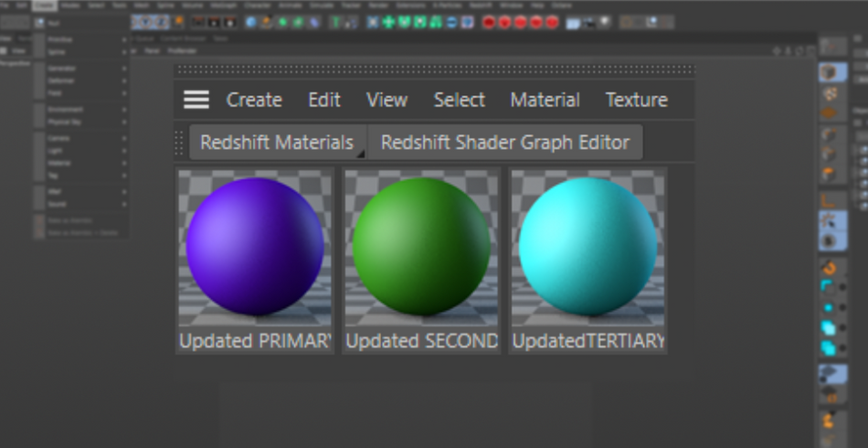Open the Edit menu of the material manager
The height and width of the screenshot is (448, 868).
[x=323, y=101]
